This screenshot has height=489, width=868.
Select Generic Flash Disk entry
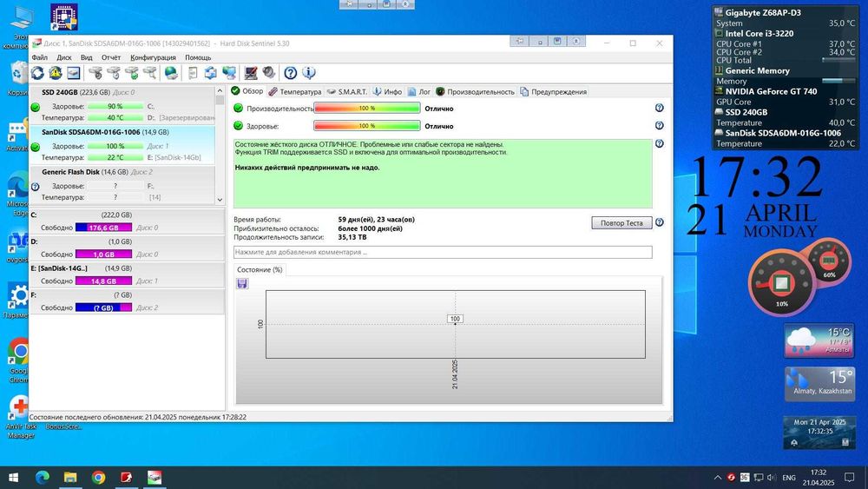click(122, 185)
